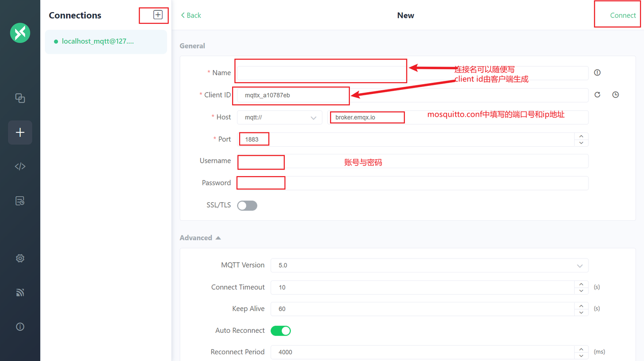Go back using the Back link

pyautogui.click(x=191, y=15)
